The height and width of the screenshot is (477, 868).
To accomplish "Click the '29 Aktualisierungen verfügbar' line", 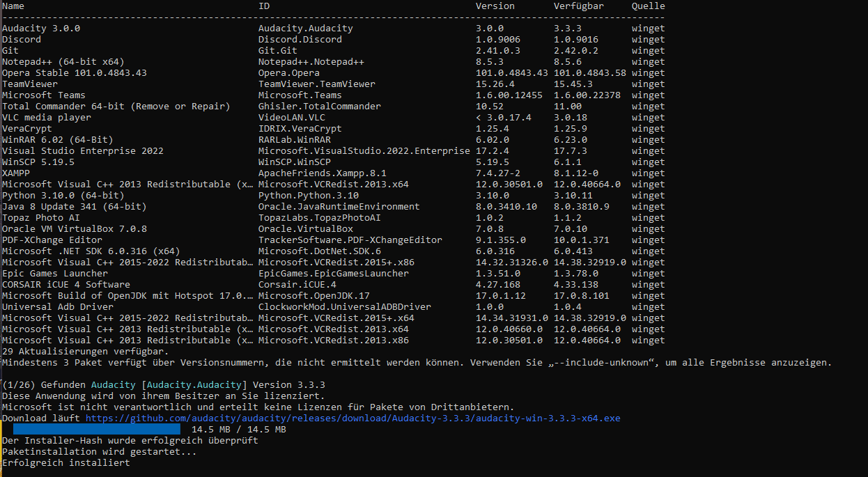I will (x=84, y=352).
